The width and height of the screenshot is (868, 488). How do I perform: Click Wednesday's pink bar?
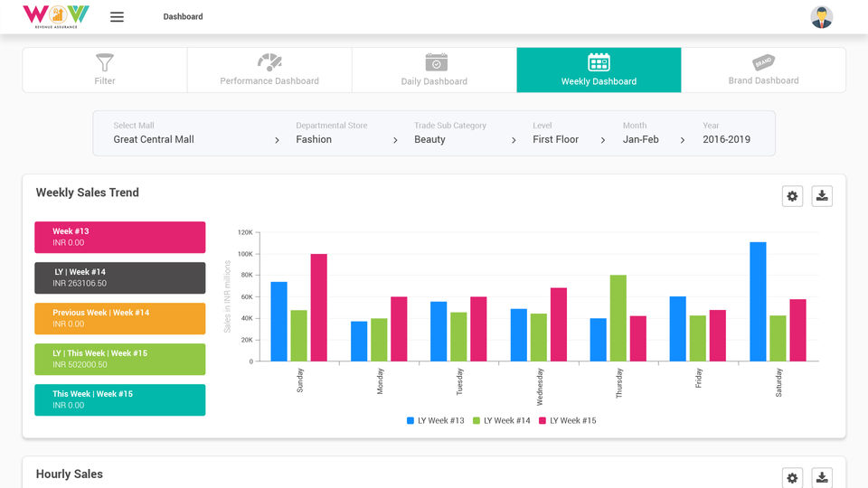(559, 324)
